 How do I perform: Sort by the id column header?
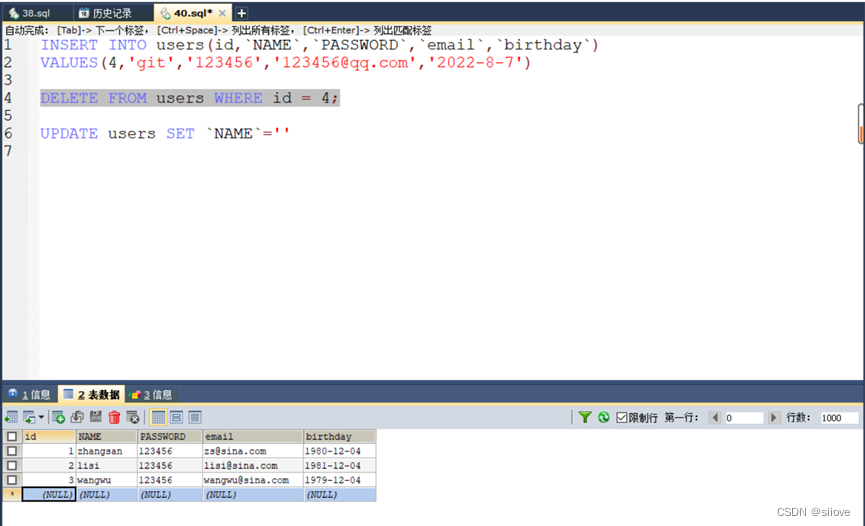tap(49, 437)
